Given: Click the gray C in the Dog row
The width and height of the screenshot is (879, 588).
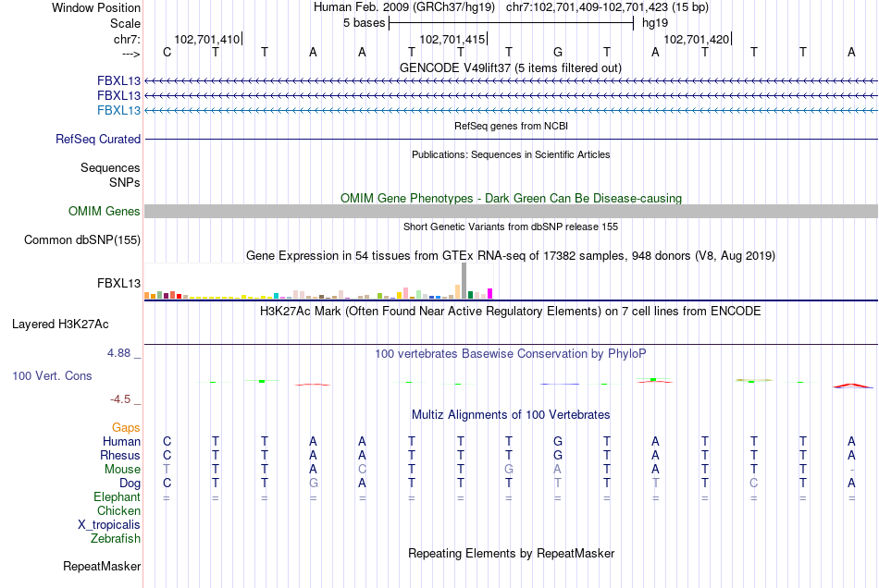Looking at the screenshot, I should click(x=754, y=484).
